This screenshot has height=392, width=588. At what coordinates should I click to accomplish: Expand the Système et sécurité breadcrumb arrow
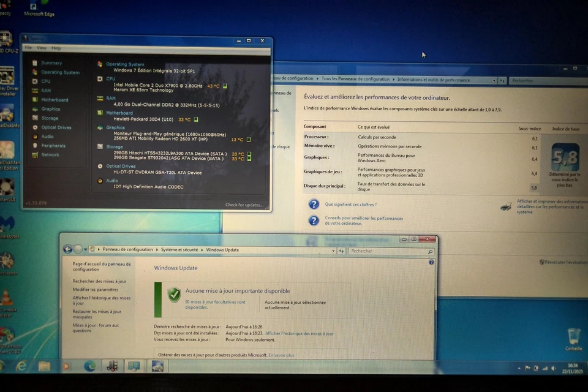[202, 249]
